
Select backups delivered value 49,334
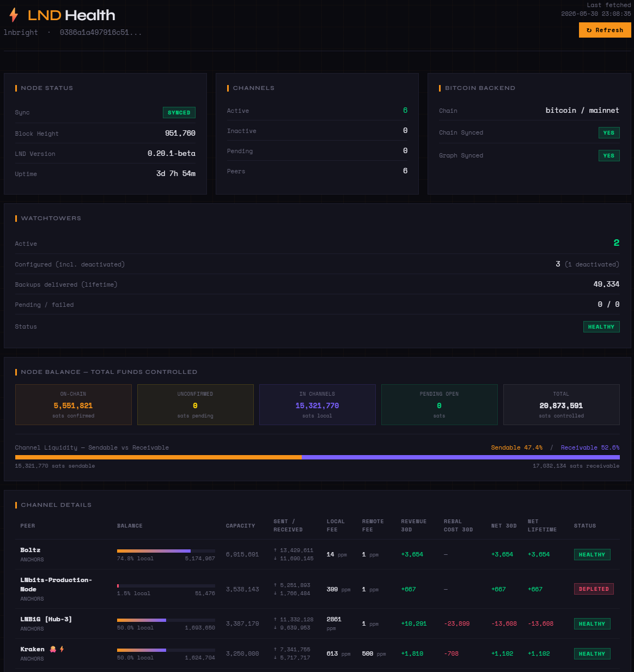pos(606,284)
